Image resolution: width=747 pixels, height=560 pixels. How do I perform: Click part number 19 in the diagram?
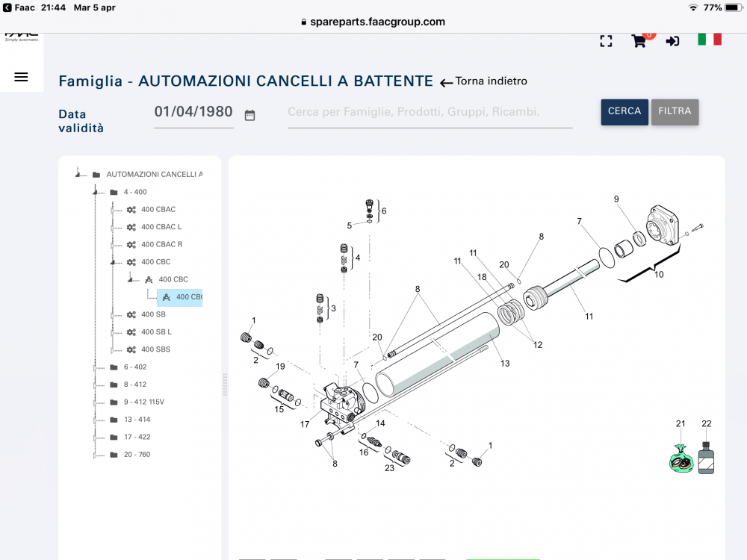(x=280, y=367)
